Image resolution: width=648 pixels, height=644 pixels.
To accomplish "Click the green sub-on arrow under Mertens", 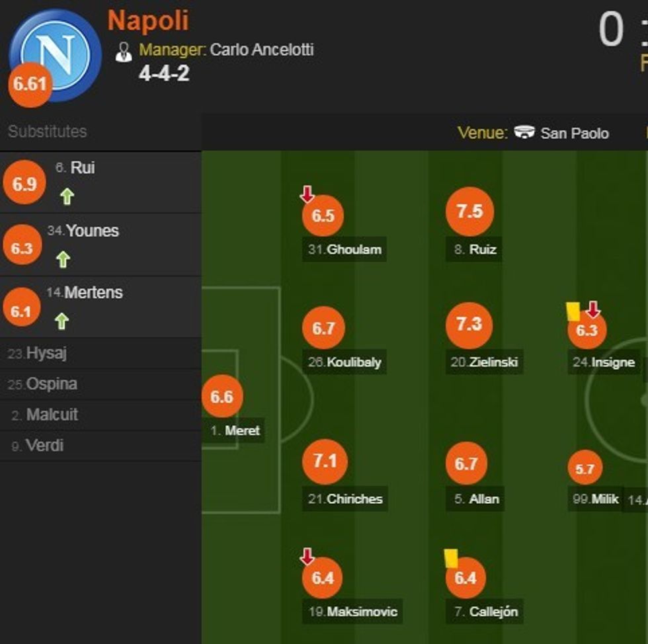I will (x=61, y=321).
